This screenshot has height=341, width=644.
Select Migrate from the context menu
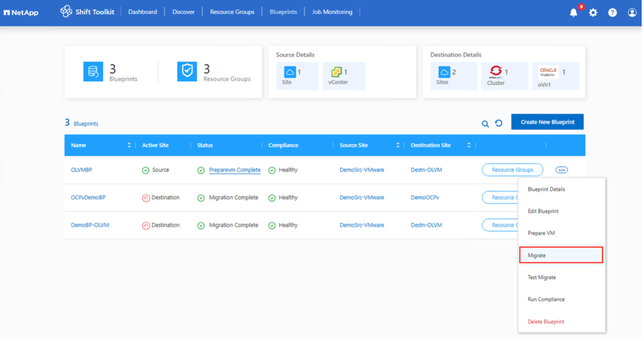561,255
